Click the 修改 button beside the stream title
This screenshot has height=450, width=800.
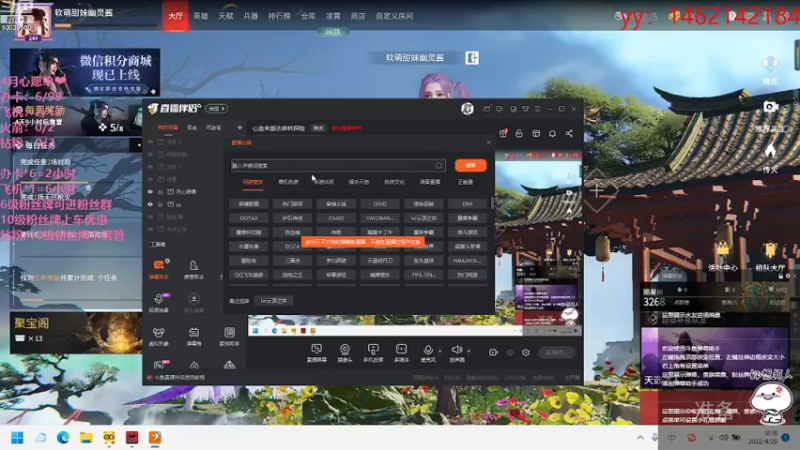[318, 128]
